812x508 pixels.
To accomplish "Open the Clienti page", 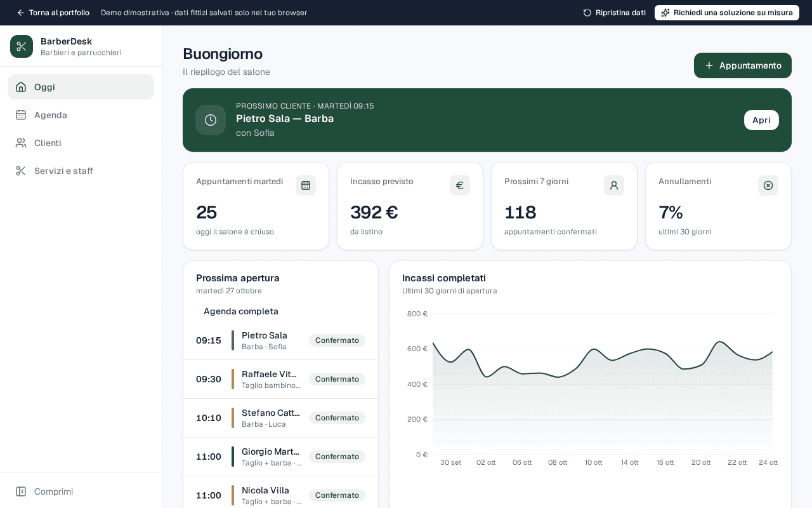I will tap(81, 143).
